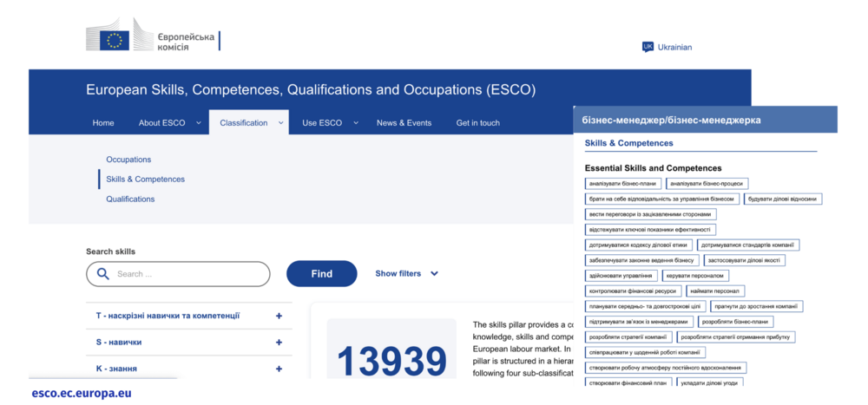868x405 pixels.
Task: Open Get in touch page
Action: [x=477, y=123]
